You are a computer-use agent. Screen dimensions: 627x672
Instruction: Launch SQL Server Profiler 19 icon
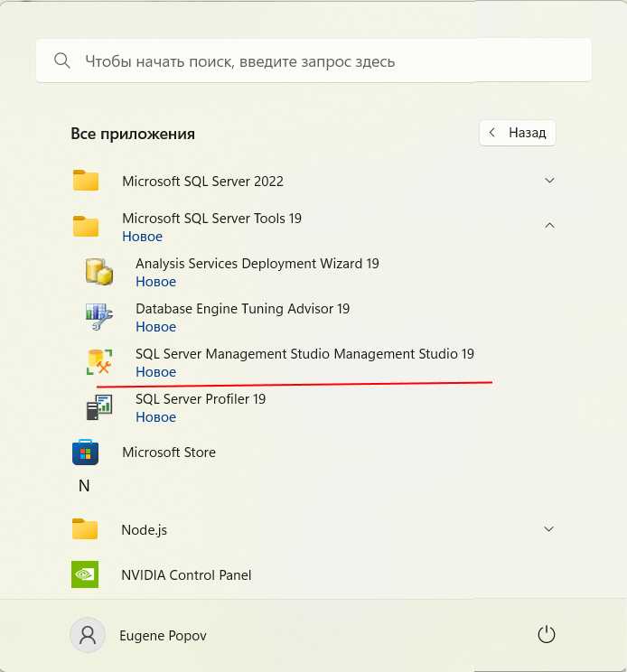click(x=99, y=407)
